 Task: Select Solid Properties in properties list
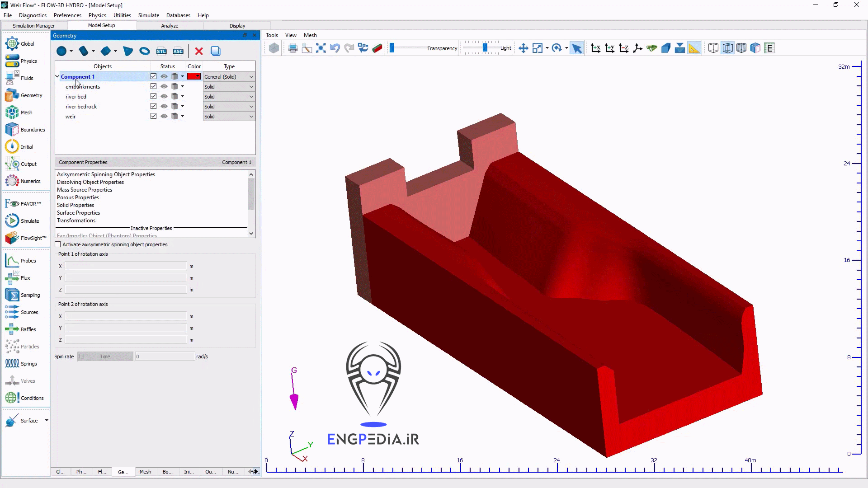[x=75, y=205]
